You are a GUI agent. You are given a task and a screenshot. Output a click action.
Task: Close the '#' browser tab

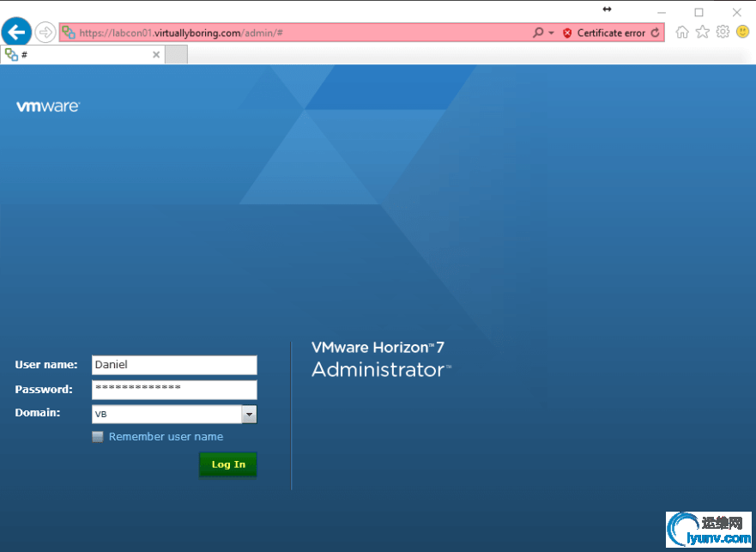(155, 55)
